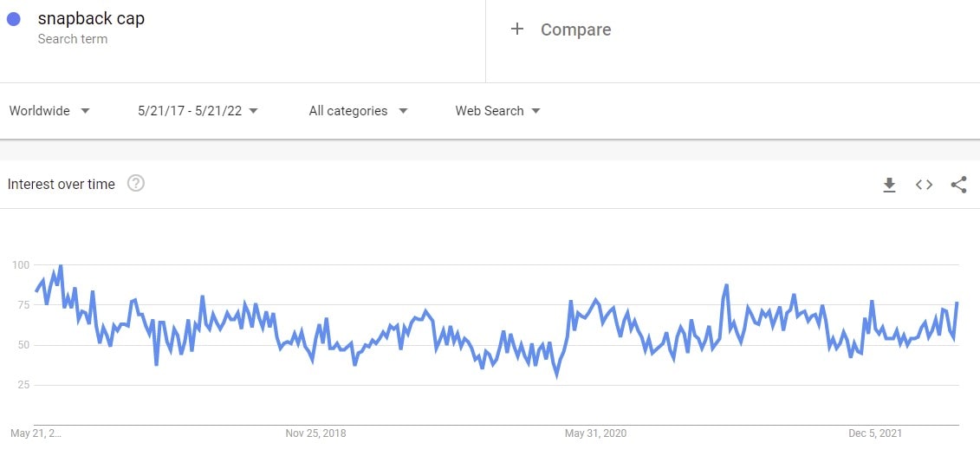Open the embed code icon
The width and height of the screenshot is (980, 456).
[x=924, y=185]
